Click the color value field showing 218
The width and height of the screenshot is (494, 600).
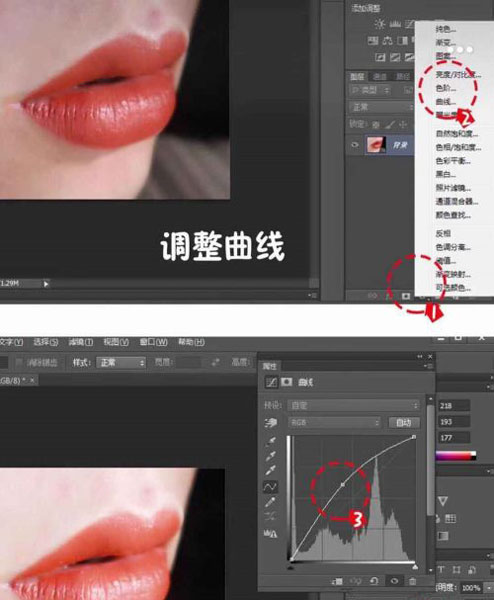(x=454, y=406)
